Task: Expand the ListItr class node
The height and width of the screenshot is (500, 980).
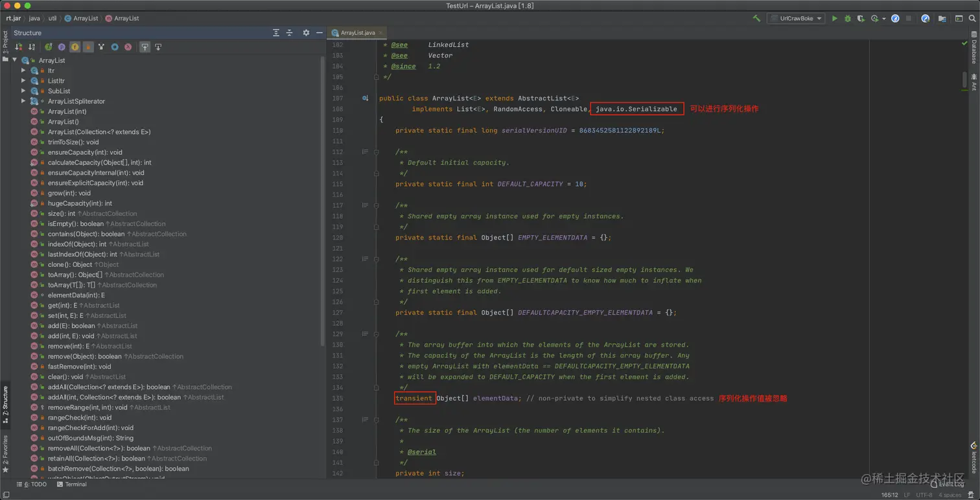Action: (23, 81)
